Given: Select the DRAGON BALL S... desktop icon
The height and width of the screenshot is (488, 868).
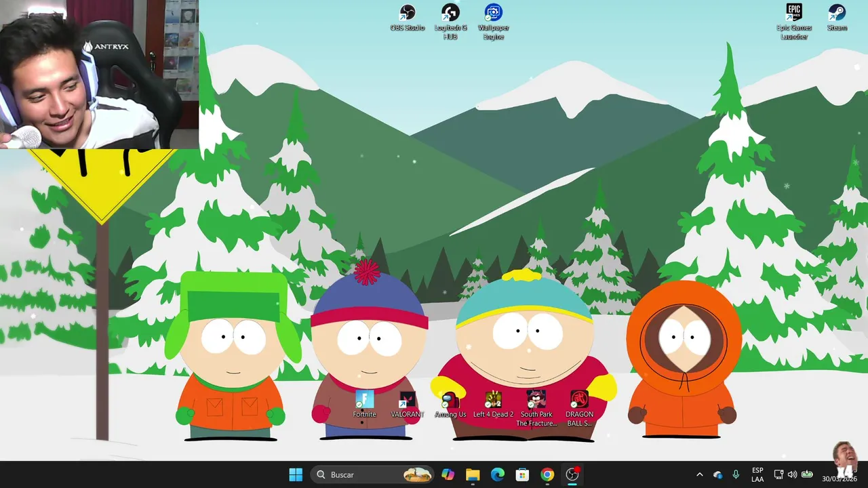Looking at the screenshot, I should tap(579, 409).
